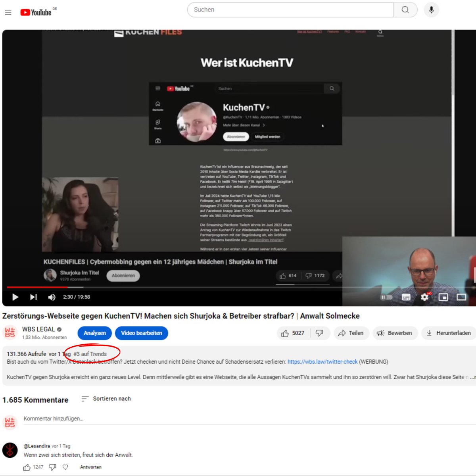Click the 131.366 Aufrufe view count
Image resolution: width=476 pixels, height=476 pixels.
pos(27,354)
